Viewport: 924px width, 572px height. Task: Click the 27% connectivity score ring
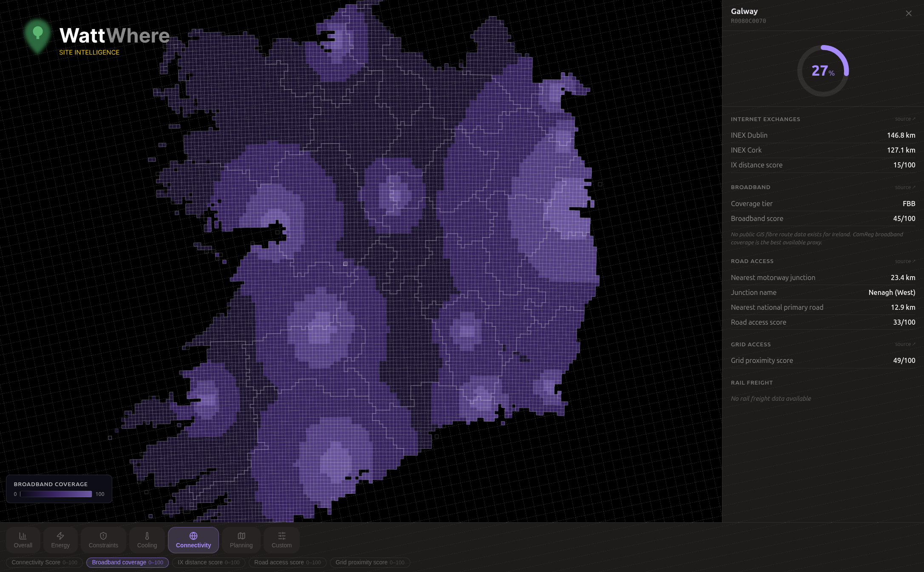tap(823, 71)
